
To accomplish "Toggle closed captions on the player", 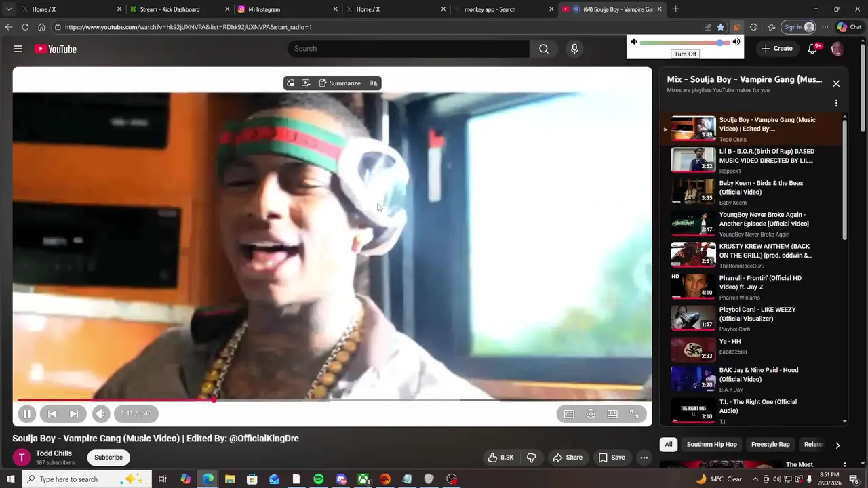I will (x=569, y=414).
